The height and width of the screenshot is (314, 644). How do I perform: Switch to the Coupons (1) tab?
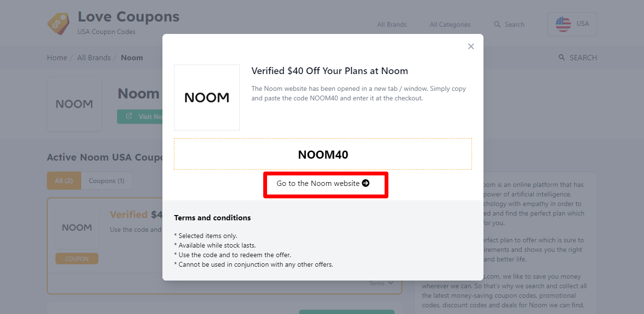coord(107,181)
